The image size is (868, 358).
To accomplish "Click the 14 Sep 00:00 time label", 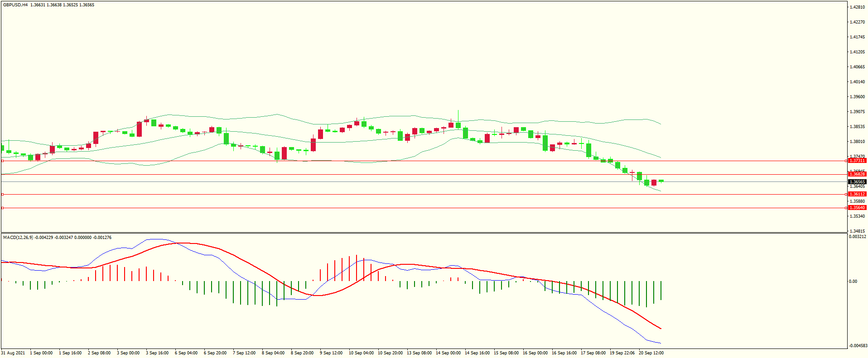I will tap(448, 353).
